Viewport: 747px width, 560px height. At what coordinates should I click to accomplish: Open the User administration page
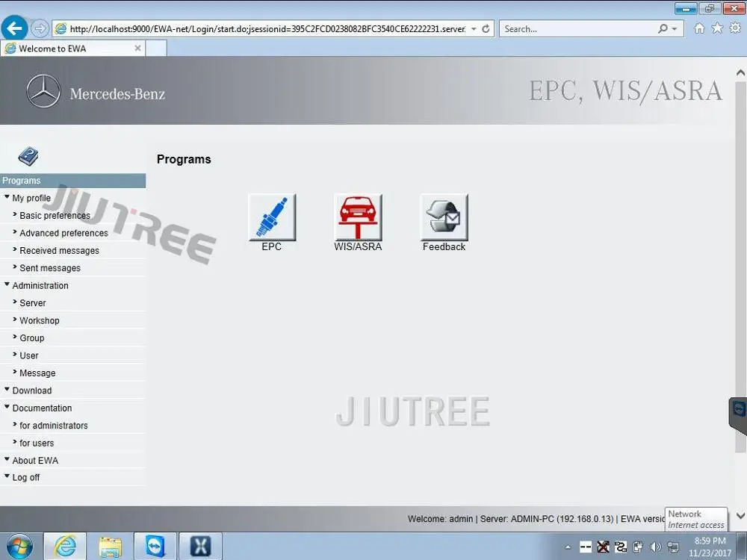(x=29, y=355)
